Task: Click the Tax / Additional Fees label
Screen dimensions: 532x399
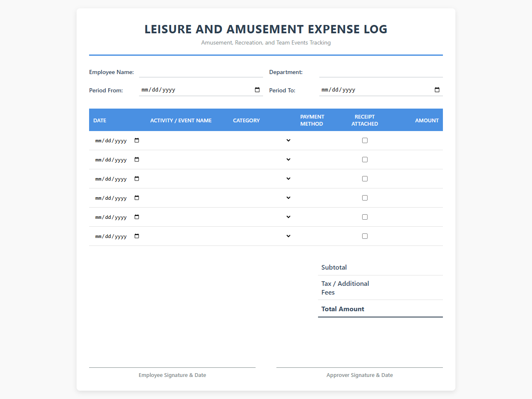Action: point(345,288)
